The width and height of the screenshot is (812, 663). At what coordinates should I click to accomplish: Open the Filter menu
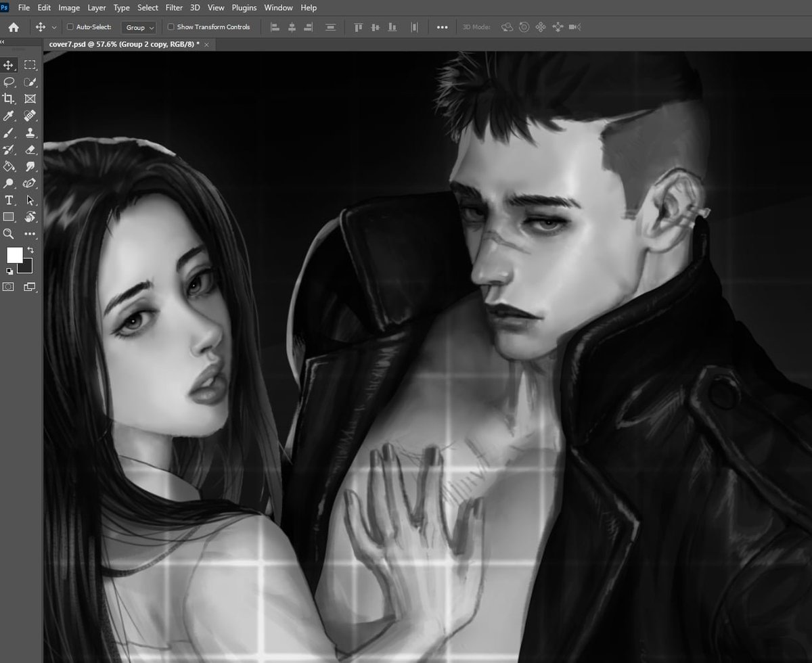click(175, 7)
